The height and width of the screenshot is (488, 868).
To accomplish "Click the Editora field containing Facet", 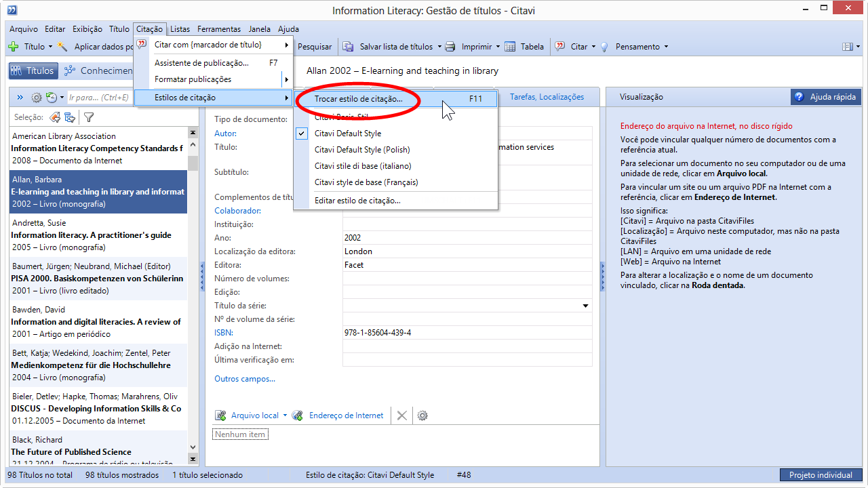I will click(x=467, y=265).
